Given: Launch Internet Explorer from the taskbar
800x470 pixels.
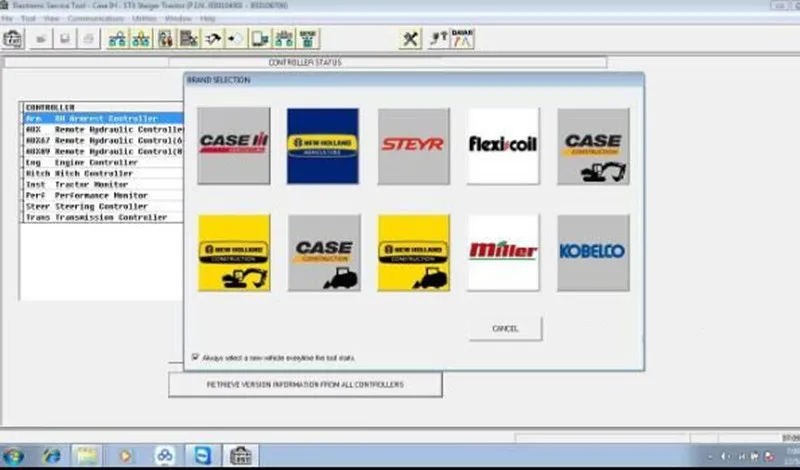Looking at the screenshot, I should point(52,456).
